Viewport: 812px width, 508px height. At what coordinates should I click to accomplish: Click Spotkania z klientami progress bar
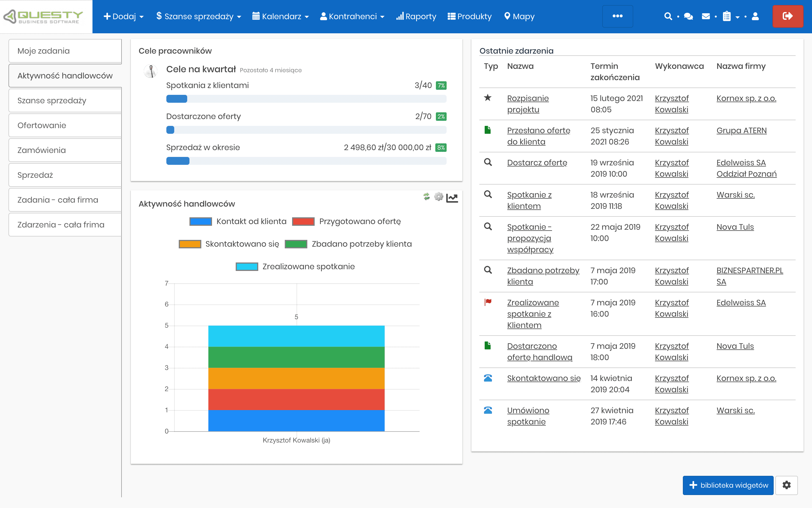pyautogui.click(x=306, y=99)
